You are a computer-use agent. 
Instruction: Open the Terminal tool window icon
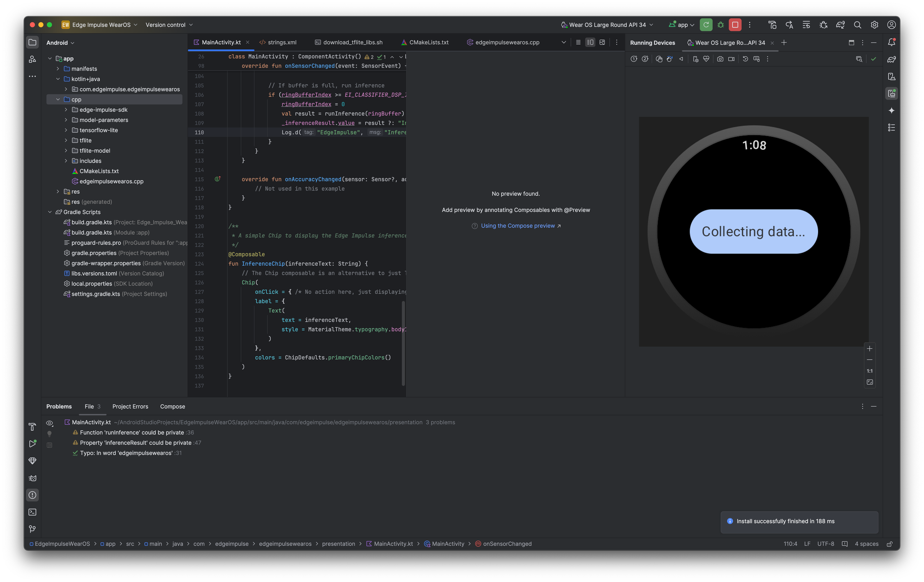coord(32,512)
